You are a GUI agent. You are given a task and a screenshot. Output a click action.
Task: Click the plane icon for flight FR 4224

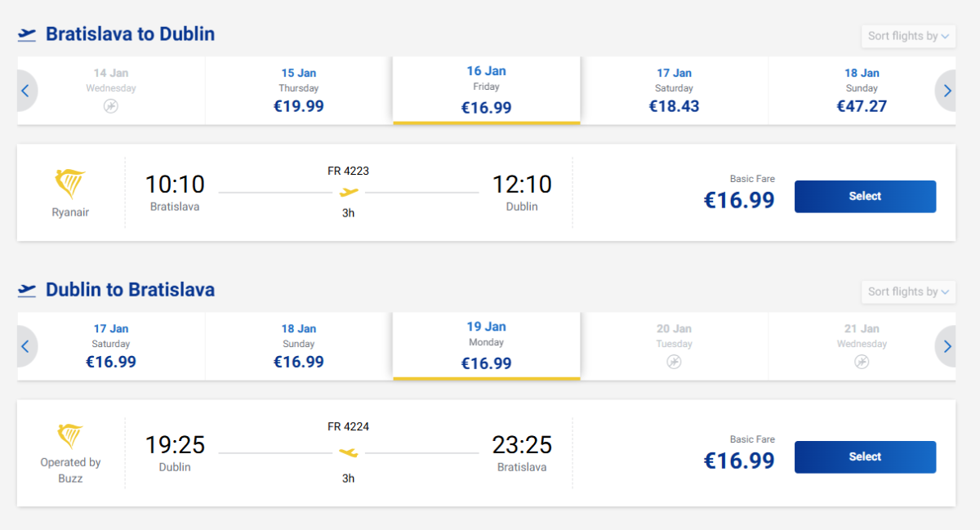coord(349,452)
